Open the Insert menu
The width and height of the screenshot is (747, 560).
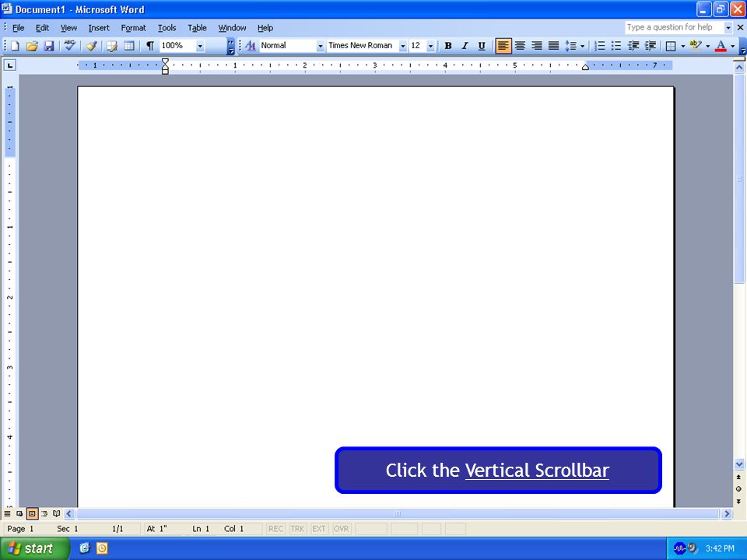point(99,28)
